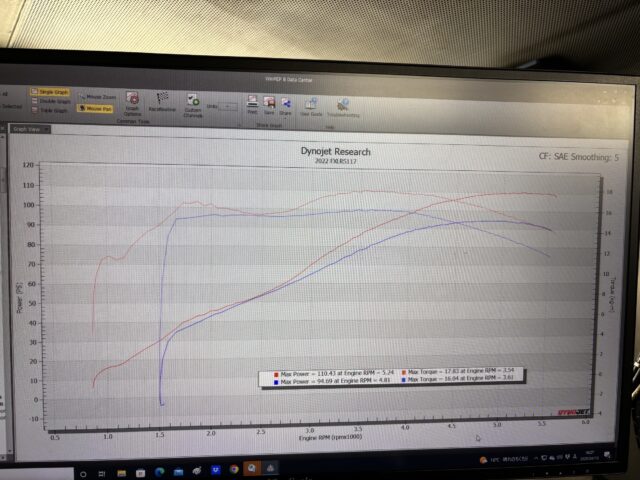
Task: Select the Single Graph layout option
Action: [53, 92]
